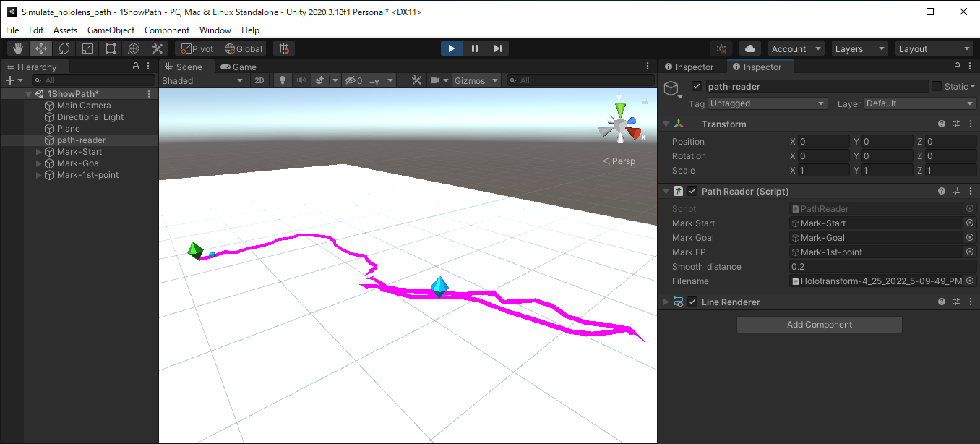Select the Move tool

pos(41,48)
